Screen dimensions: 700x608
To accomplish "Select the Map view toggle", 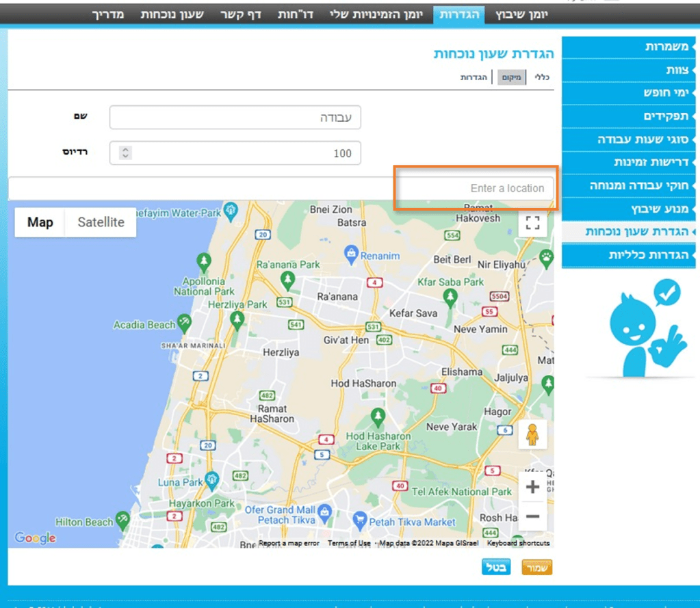I will point(40,222).
